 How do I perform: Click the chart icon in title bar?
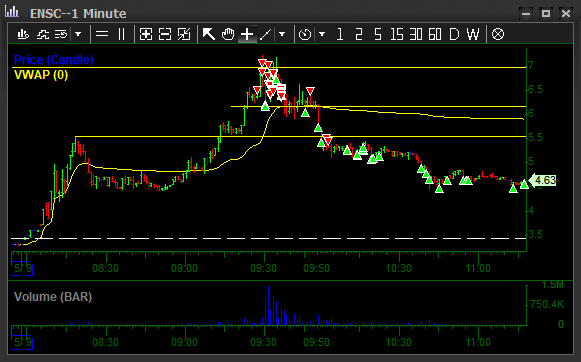[x=12, y=11]
